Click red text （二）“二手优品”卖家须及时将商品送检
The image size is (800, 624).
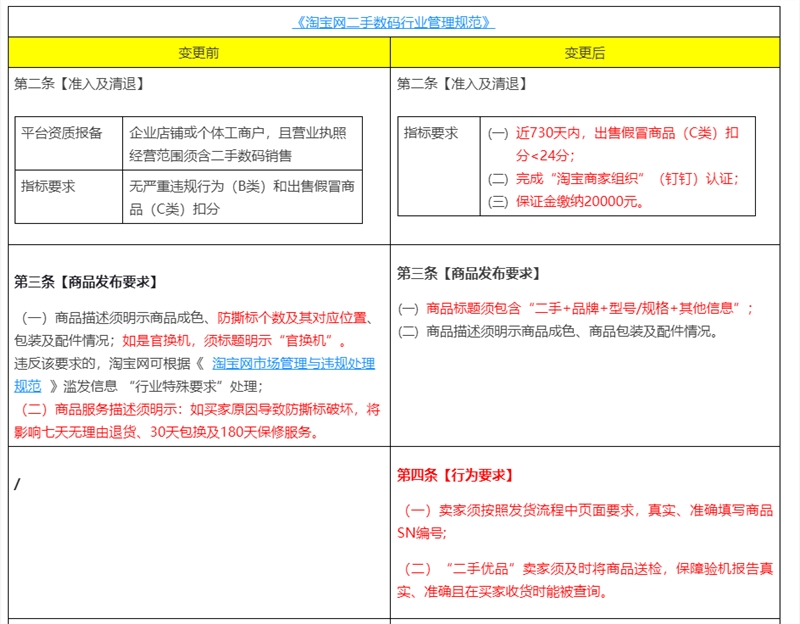click(588, 568)
